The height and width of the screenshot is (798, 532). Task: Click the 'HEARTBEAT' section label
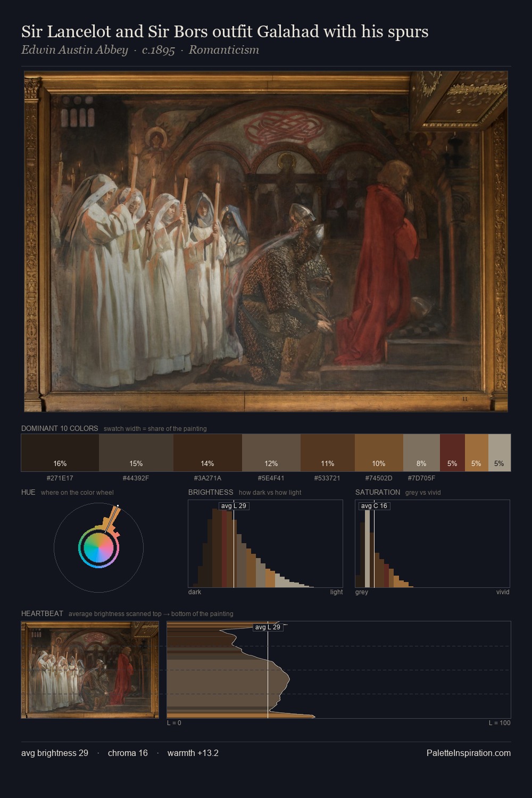click(x=42, y=613)
